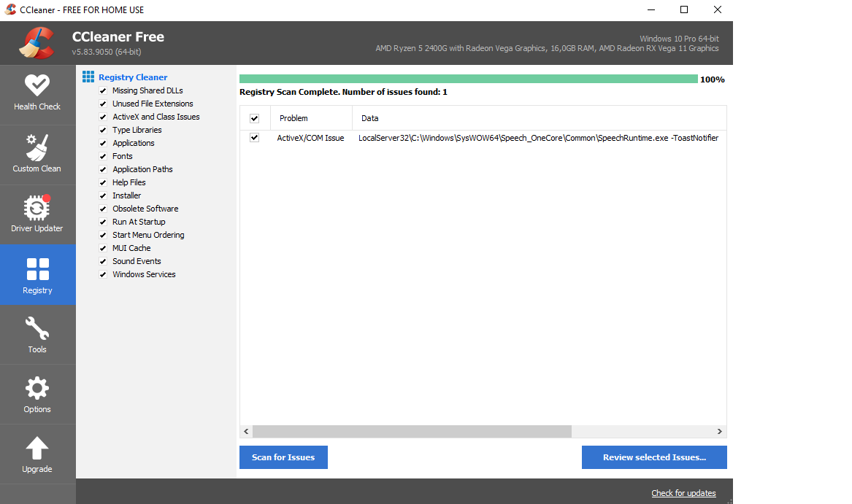Select the Registry grid icon in sidebar
Viewport: 852px width, 504px height.
[37, 269]
